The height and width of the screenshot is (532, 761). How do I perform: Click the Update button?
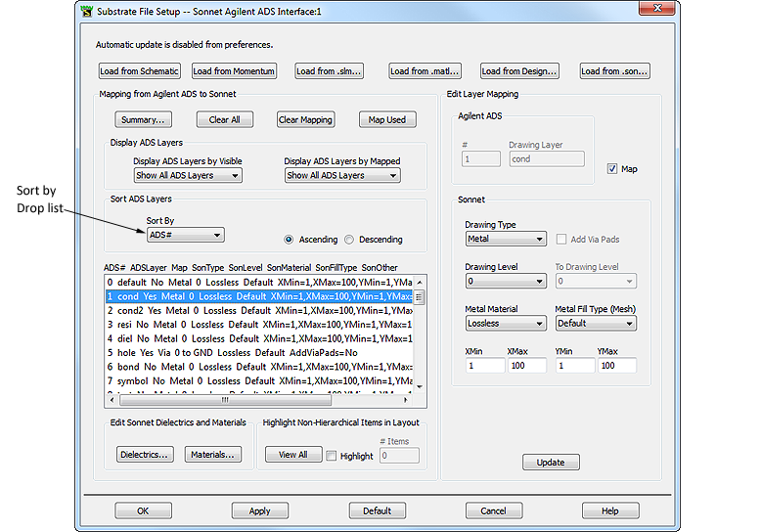click(551, 463)
